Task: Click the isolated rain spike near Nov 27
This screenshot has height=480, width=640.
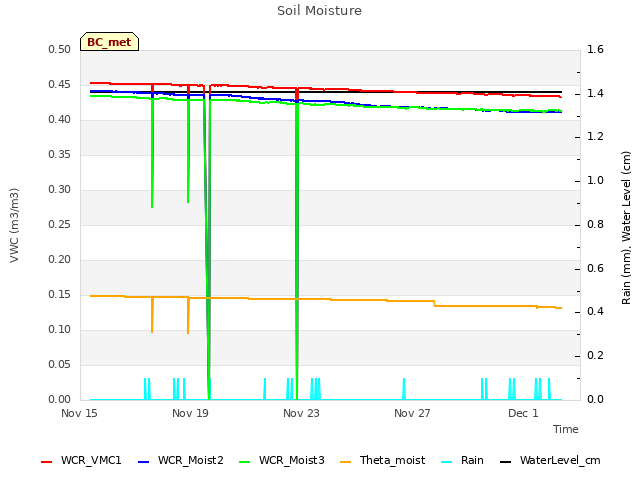Action: pos(404,389)
